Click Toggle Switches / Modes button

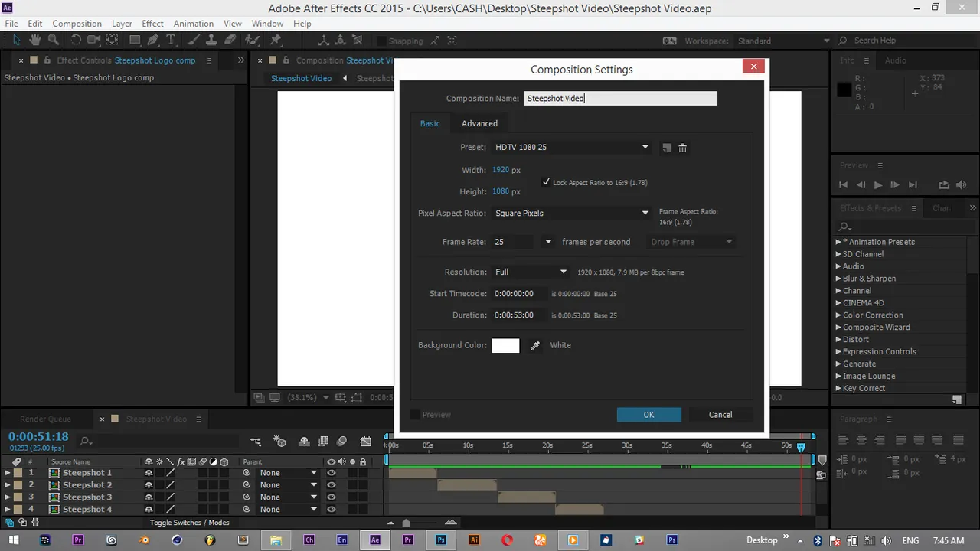click(189, 523)
